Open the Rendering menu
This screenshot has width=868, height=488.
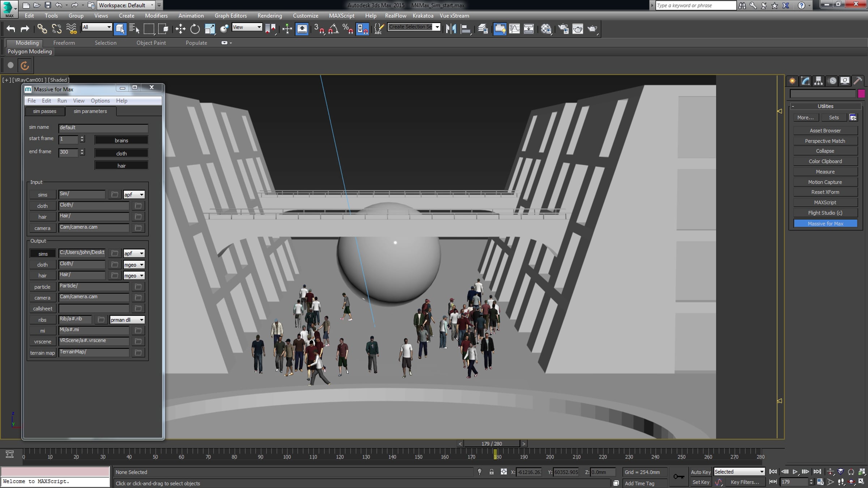pyautogui.click(x=269, y=16)
